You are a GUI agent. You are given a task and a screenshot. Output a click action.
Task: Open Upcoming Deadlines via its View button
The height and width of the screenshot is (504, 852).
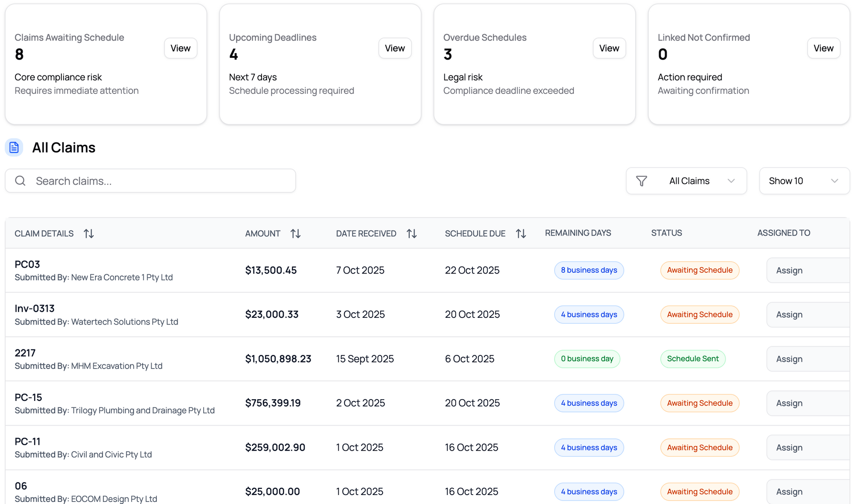pyautogui.click(x=394, y=48)
